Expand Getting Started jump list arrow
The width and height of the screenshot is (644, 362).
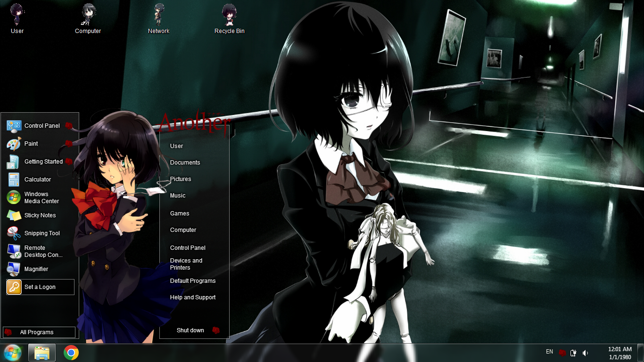69,162
